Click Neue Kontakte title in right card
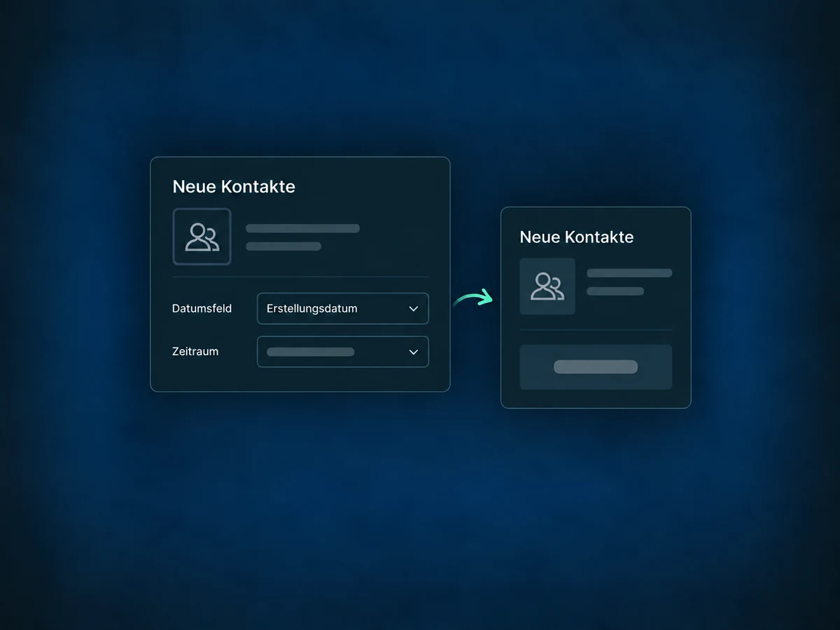This screenshot has height=630, width=840. pos(577,237)
